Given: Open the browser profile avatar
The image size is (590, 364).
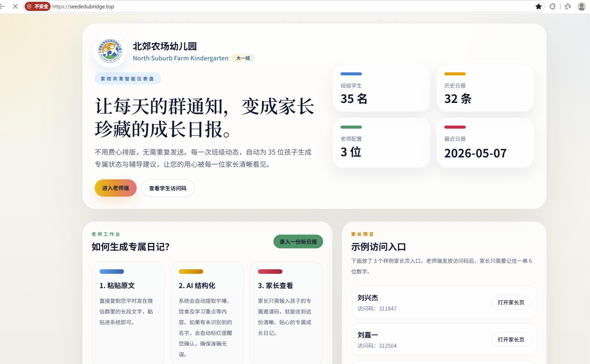Looking at the screenshot, I should (581, 6).
